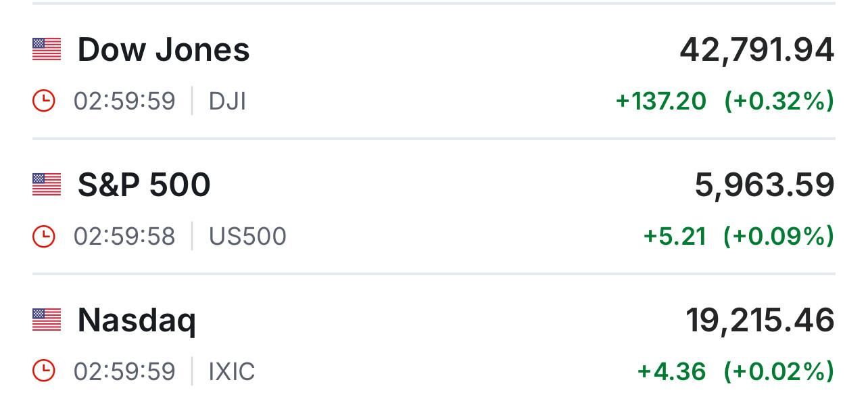
Task: Click the S&P 500 timestamp 02:59:58
Action: coord(124,237)
